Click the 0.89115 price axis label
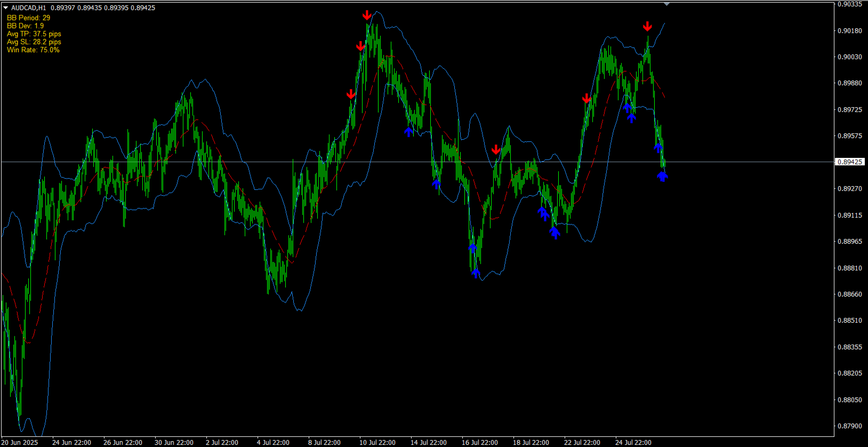868x447 pixels. (850, 215)
